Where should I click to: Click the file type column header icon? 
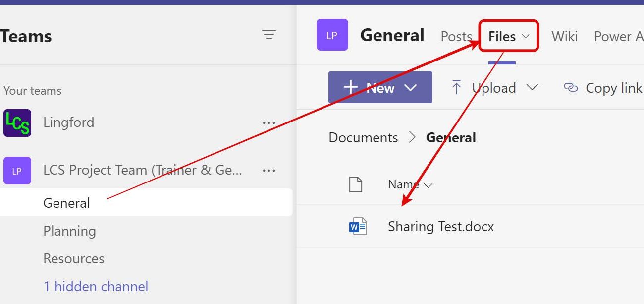(x=356, y=184)
